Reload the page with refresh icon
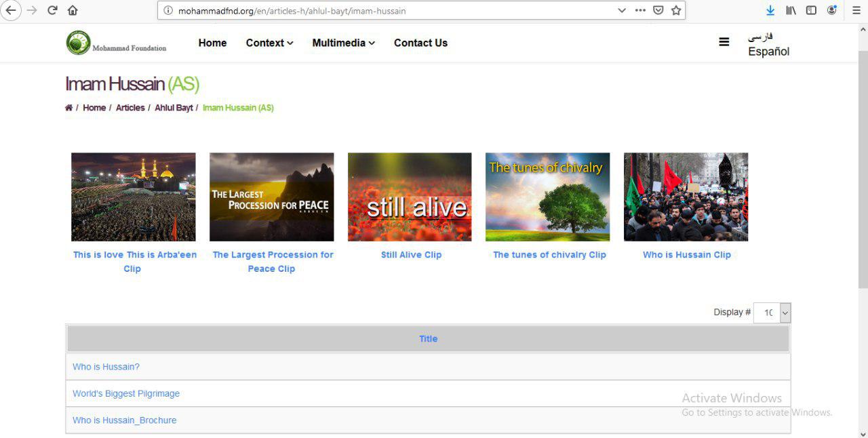Screen dimensions: 868x438 click(52, 10)
